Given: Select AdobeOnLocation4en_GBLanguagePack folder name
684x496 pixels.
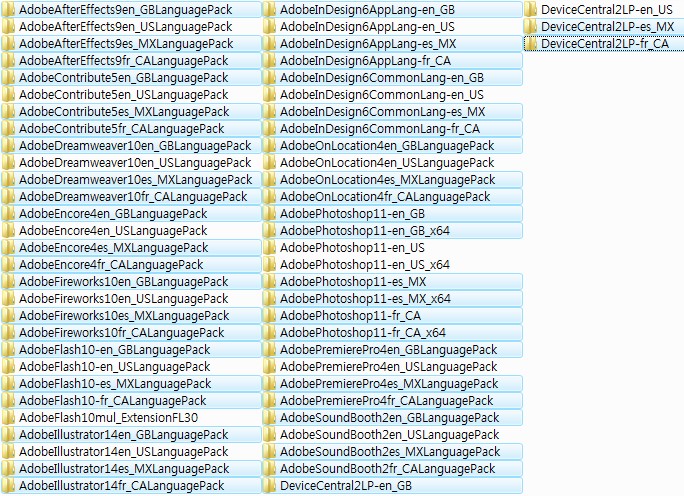Looking at the screenshot, I should (x=387, y=146).
